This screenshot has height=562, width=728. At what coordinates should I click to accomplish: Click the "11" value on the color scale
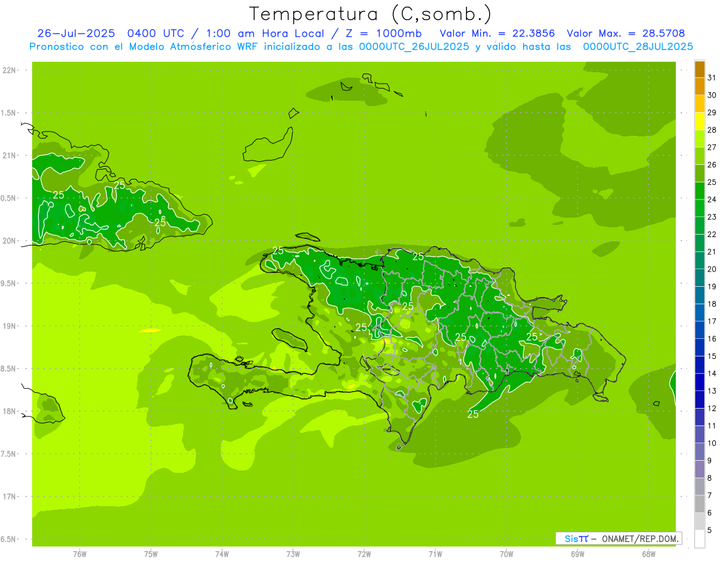pyautogui.click(x=712, y=426)
